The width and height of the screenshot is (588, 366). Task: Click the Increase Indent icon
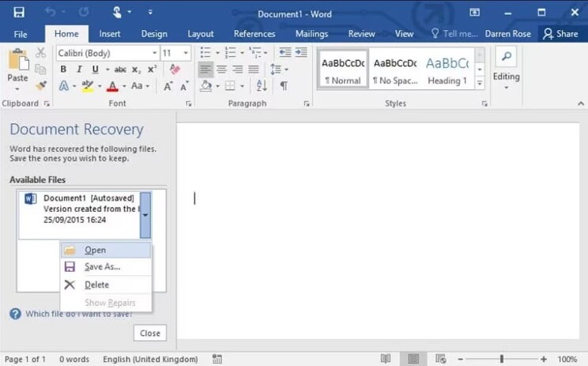pos(301,52)
